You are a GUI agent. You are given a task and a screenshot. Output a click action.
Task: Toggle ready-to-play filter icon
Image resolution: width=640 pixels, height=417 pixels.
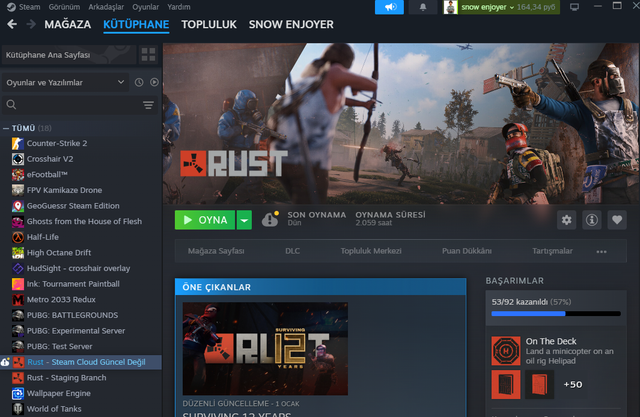(x=154, y=82)
